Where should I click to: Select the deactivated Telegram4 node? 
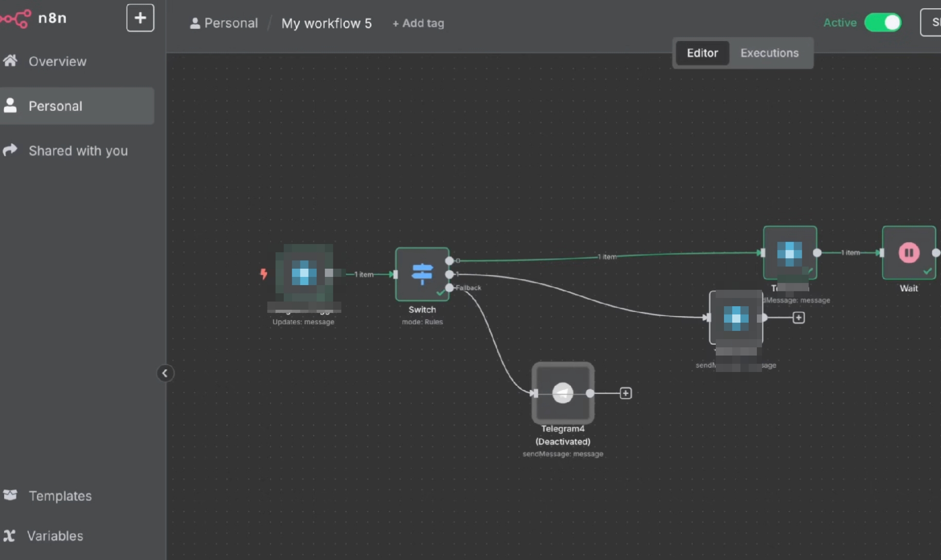pyautogui.click(x=563, y=393)
